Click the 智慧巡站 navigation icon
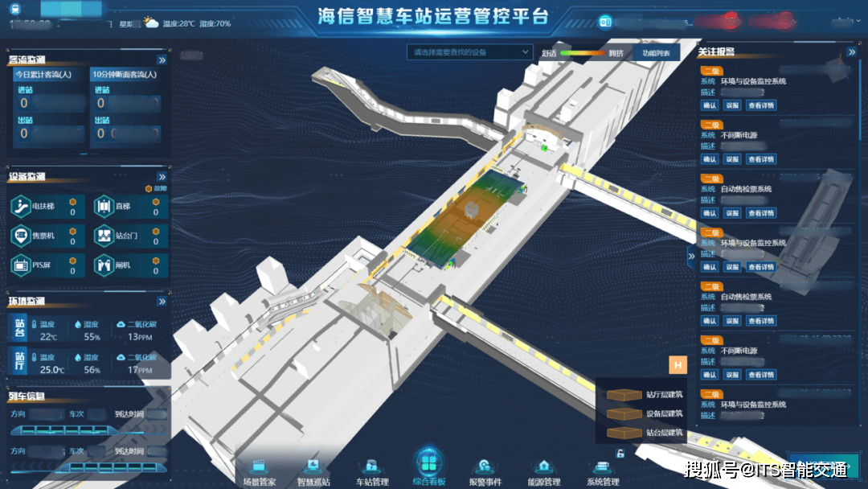The width and height of the screenshot is (868, 489). coord(313,466)
